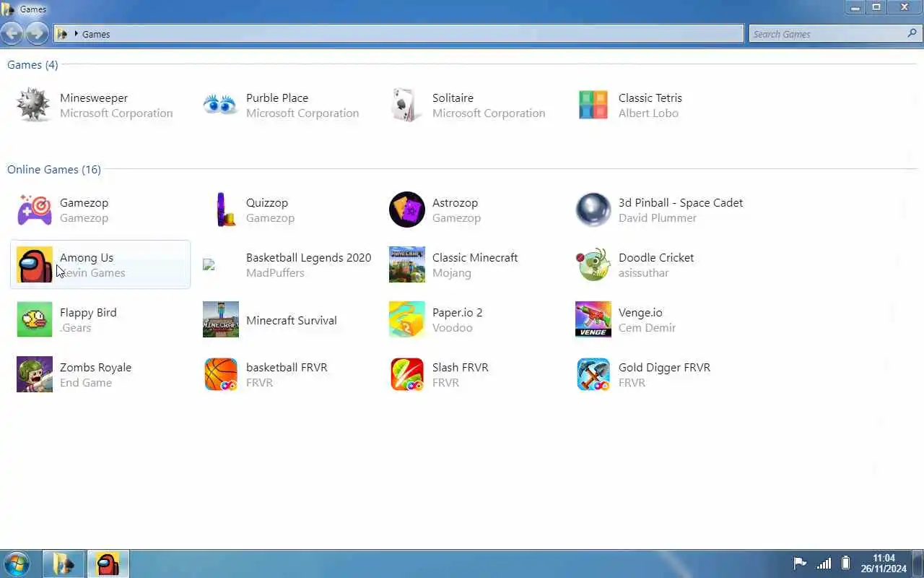Select the Minesweeper title text
Screen dimensions: 924x578
tap(94, 98)
